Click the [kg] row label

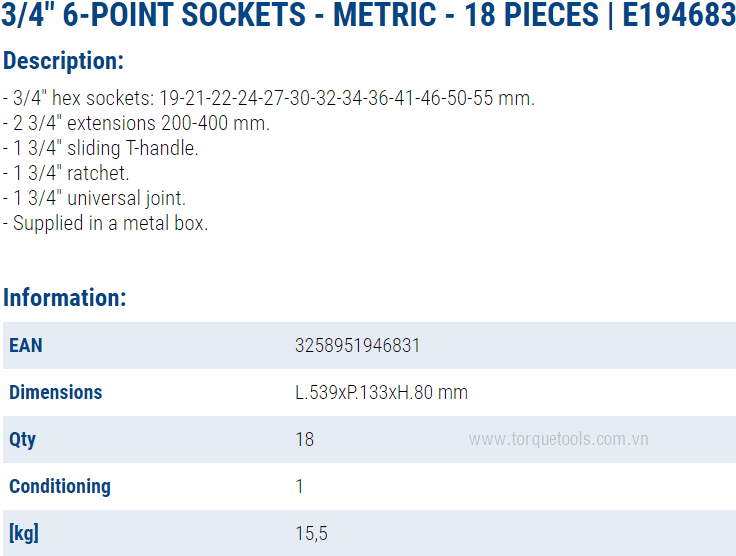point(24,533)
